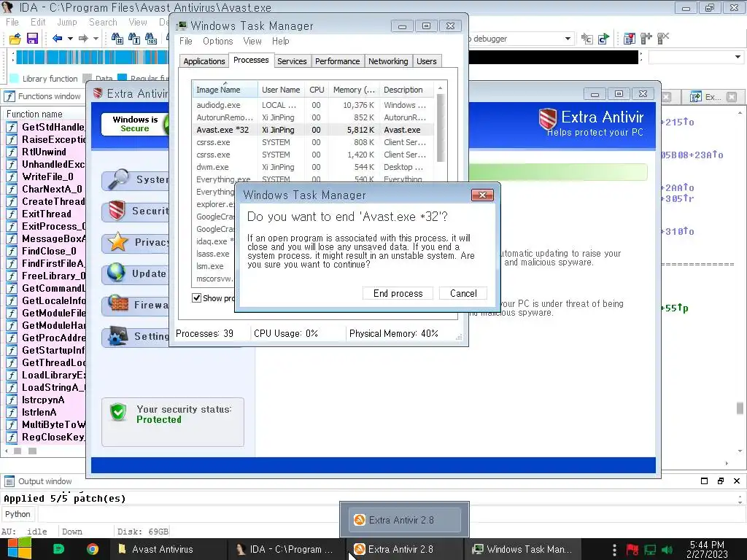Screen dimensions: 747x560
Task: Click the IDA binary search binoculars icon
Action: (151, 39)
